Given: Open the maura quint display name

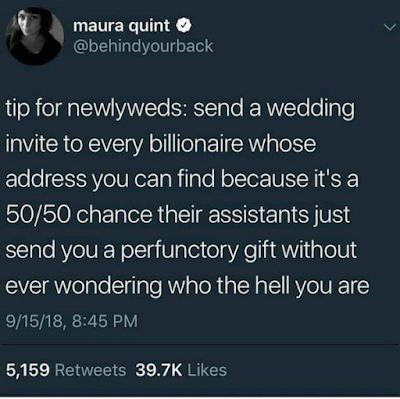Looking at the screenshot, I should [121, 26].
